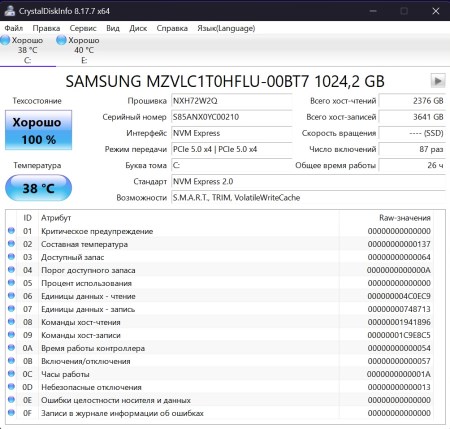This screenshot has width=450, height=429.
Task: Click the 38 °C temperature indicator
Action: tap(38, 188)
